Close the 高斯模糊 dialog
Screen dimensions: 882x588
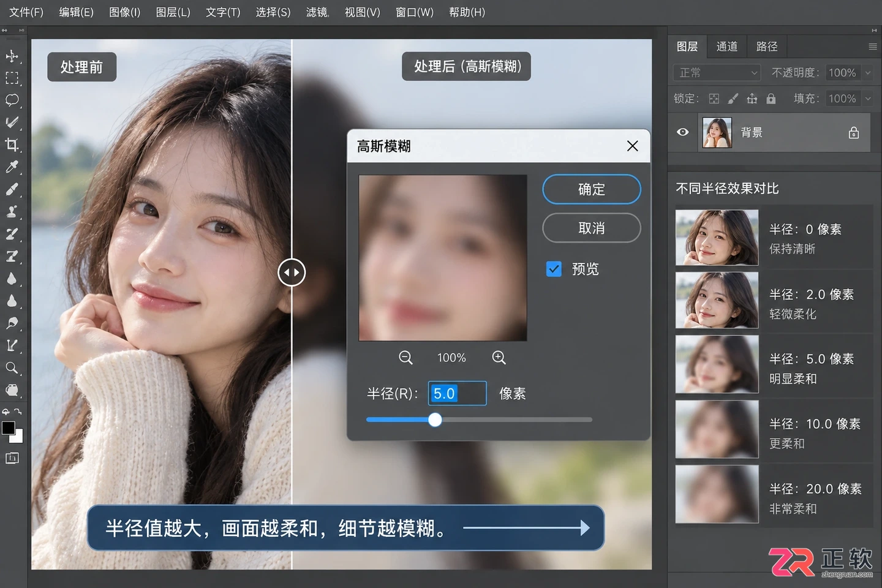coord(633,146)
